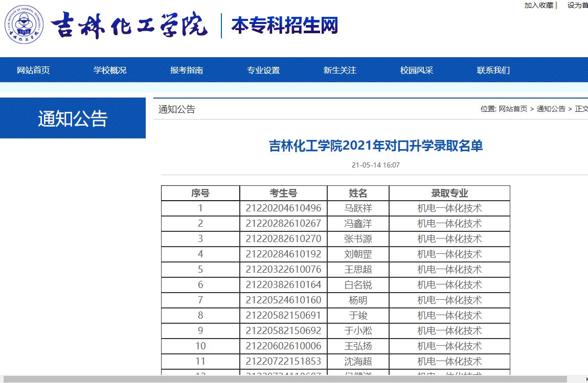Go to the 报考指南 navigation item
The image size is (588, 383).
[187, 70]
